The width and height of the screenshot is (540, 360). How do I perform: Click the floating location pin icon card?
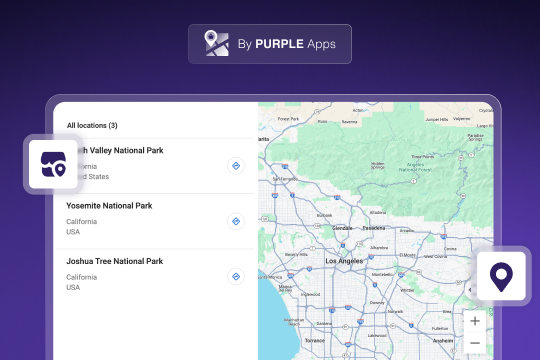tap(501, 276)
